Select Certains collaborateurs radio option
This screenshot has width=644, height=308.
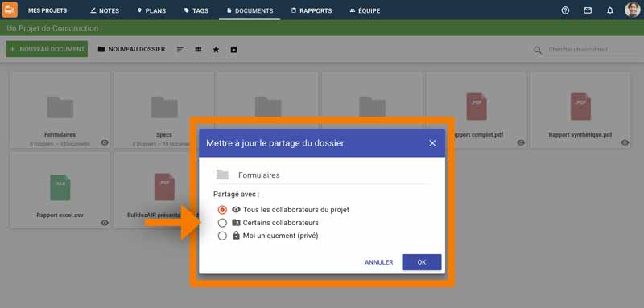[222, 223]
